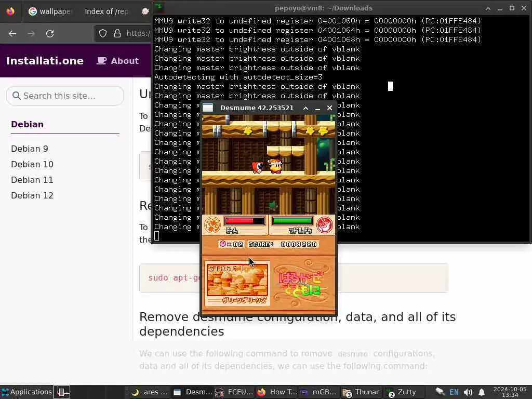The height and width of the screenshot is (399, 532).
Task: Maximize the terminal window
Action: (x=512, y=8)
